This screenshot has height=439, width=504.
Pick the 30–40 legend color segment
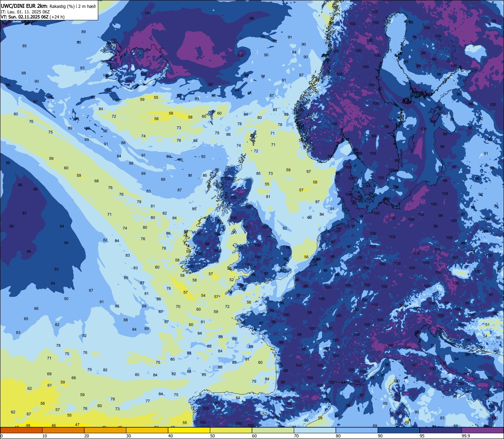147,430
